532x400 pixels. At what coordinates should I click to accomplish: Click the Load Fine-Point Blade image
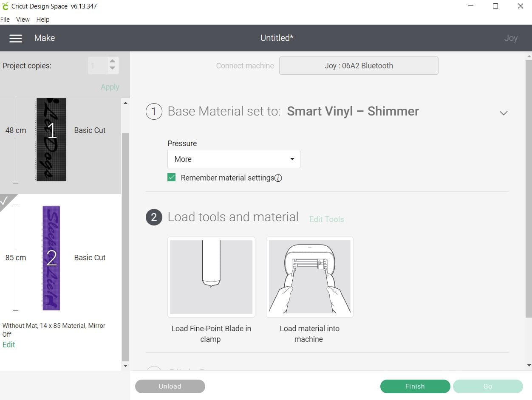click(211, 277)
